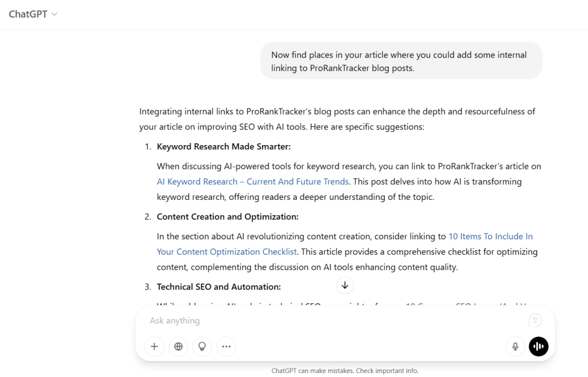Click the lightbulb reasoning icon
588x377 pixels.
202,346
